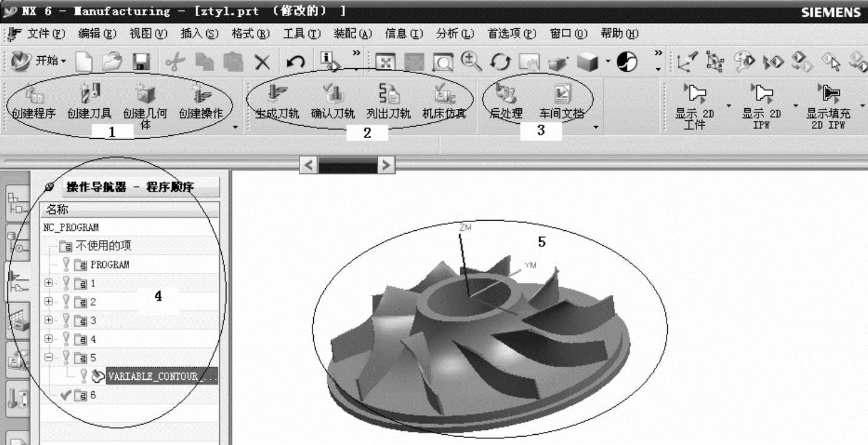Image resolution: width=868 pixels, height=445 pixels.
Task: Verify the tool path (确认刀轨)
Action: [332, 100]
